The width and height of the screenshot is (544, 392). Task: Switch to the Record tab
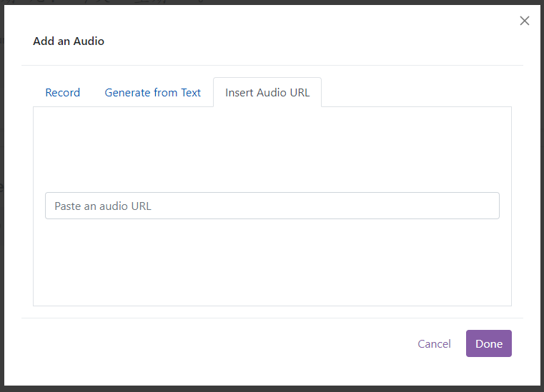click(x=62, y=93)
